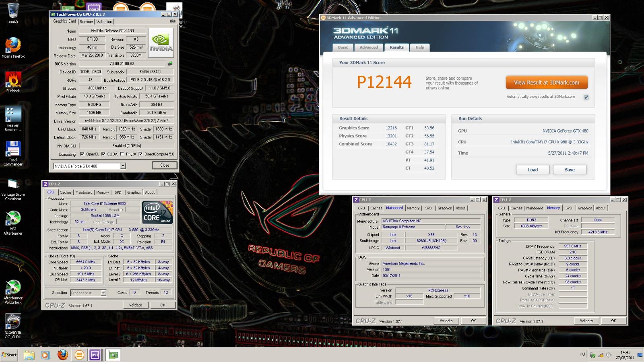Open the Heaven Benchmark shortcut

(x=13, y=119)
